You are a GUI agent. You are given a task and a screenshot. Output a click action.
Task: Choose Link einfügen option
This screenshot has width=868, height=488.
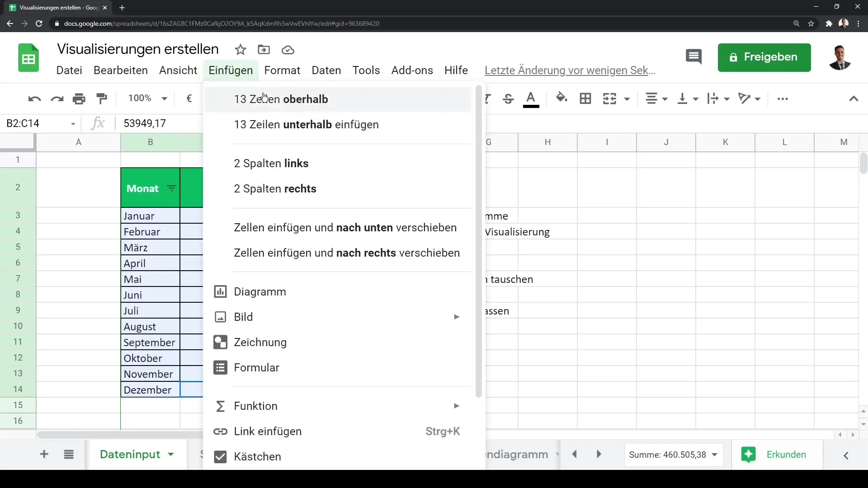(x=338, y=432)
